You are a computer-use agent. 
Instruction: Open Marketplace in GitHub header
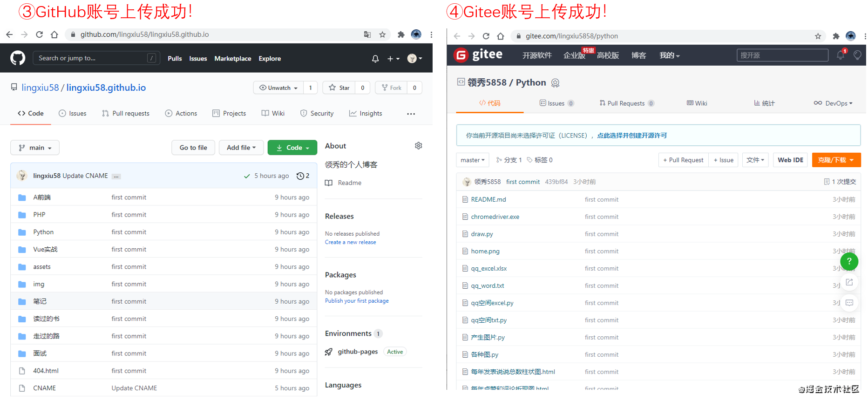click(233, 59)
